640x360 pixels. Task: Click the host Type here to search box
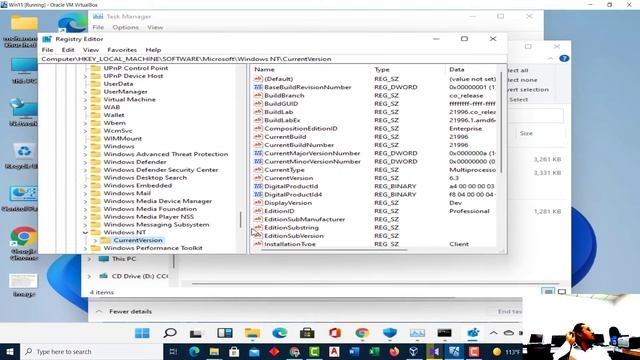click(93, 351)
